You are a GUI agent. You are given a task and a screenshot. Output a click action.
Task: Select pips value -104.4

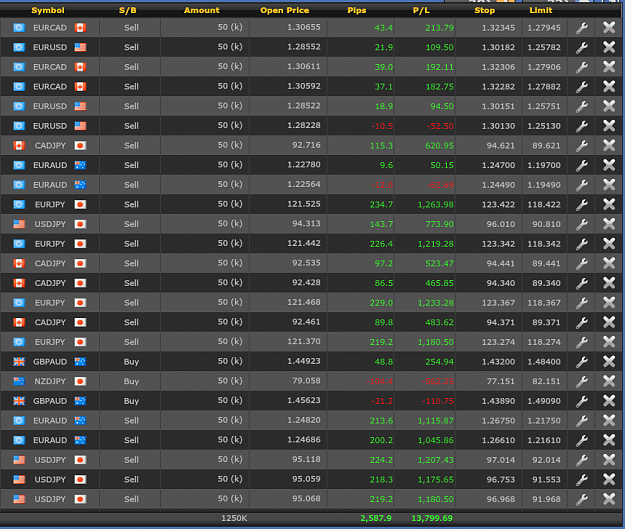pos(379,382)
